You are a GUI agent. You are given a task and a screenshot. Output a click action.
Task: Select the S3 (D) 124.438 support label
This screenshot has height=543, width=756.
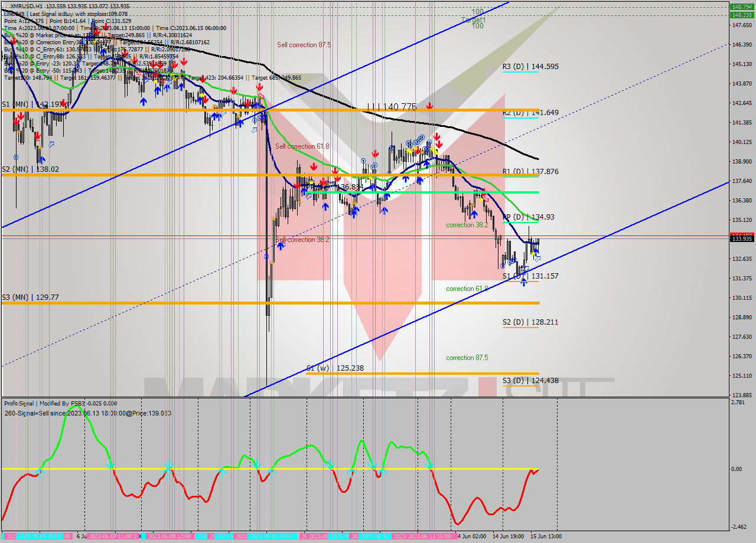pos(530,381)
